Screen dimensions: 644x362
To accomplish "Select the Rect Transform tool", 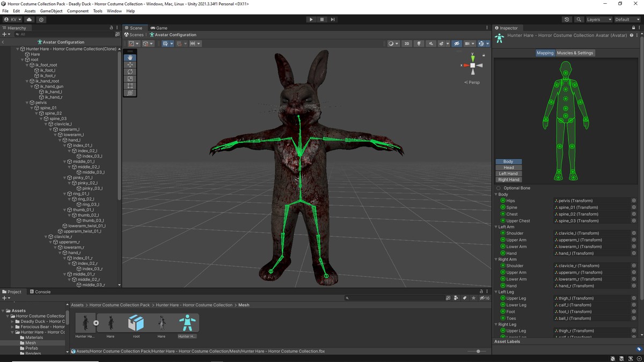I will [x=130, y=86].
